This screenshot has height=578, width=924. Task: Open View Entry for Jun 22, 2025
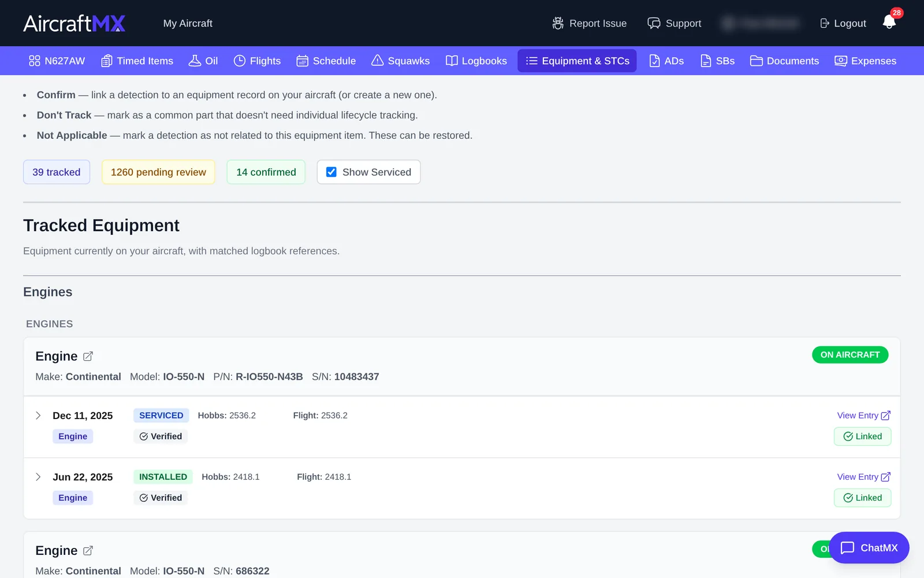pyautogui.click(x=864, y=477)
